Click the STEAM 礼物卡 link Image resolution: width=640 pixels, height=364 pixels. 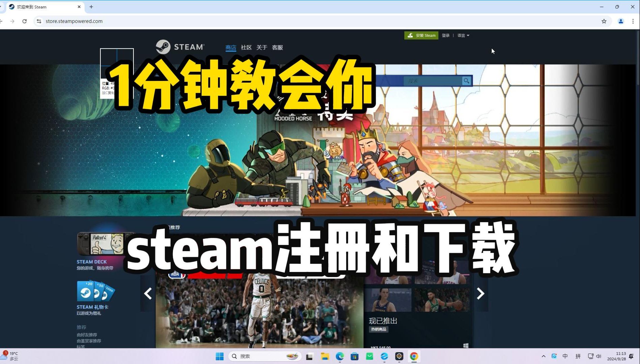(x=92, y=307)
